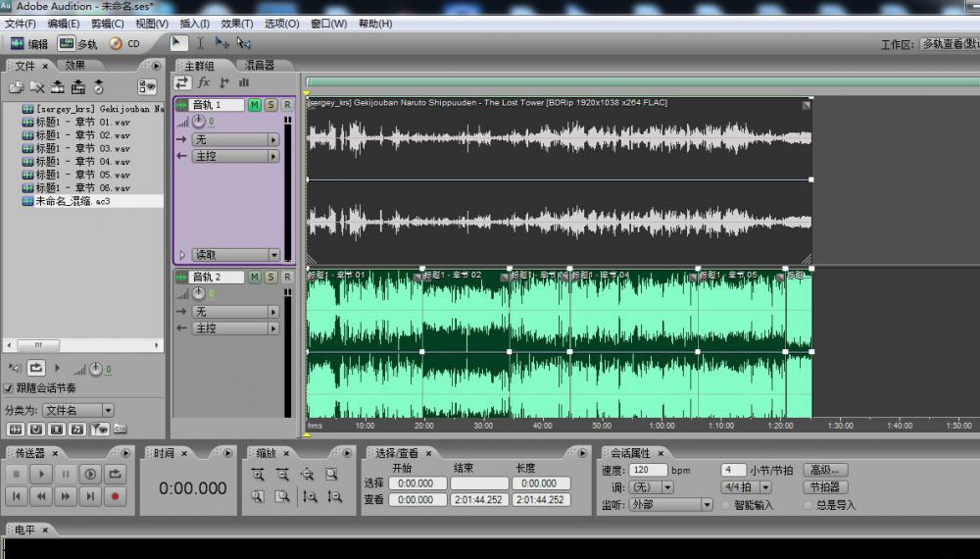Click Stop in Transport panel
The height and width of the screenshot is (559, 980).
[x=17, y=474]
